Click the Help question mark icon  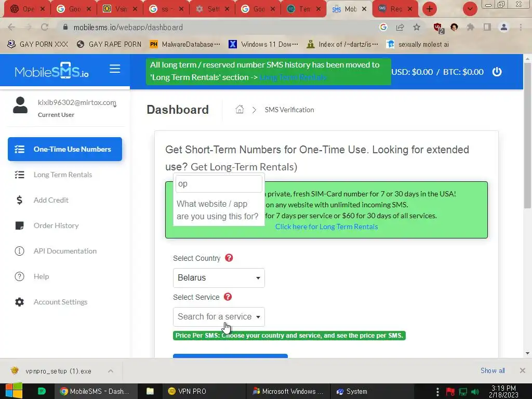pyautogui.click(x=19, y=276)
